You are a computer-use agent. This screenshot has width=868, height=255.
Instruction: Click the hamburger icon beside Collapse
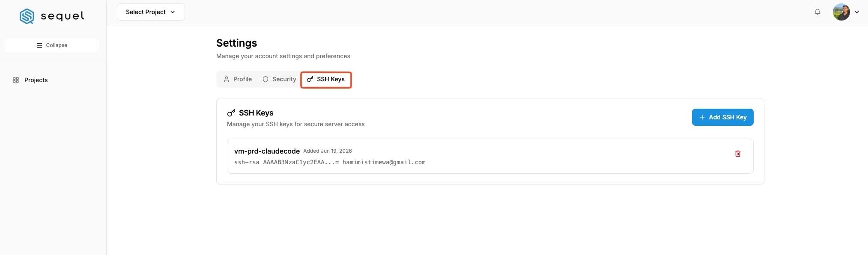point(39,45)
